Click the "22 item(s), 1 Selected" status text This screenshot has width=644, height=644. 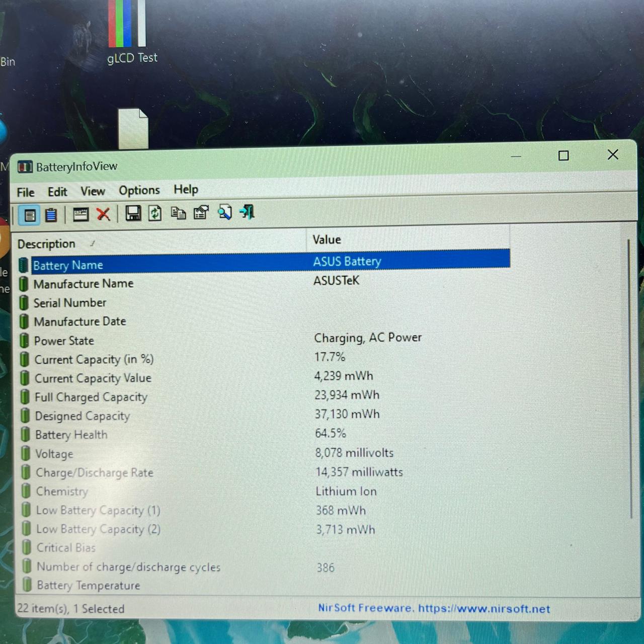(x=70, y=608)
